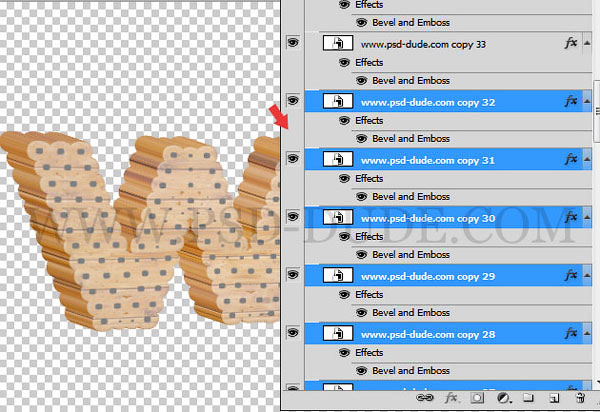Click 'Bevel and Emboss' text under copy 30
This screenshot has width=600, height=412.
[411, 255]
